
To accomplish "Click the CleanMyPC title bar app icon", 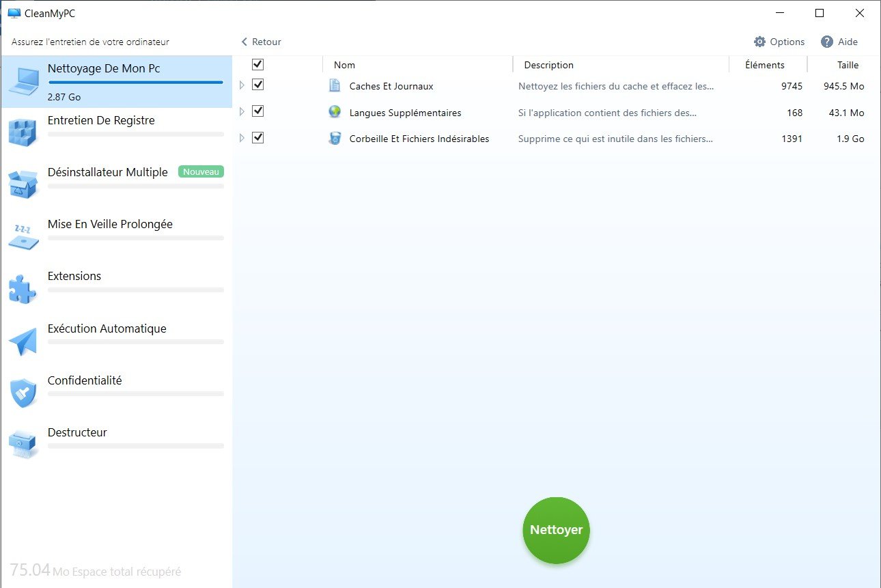I will pyautogui.click(x=14, y=13).
